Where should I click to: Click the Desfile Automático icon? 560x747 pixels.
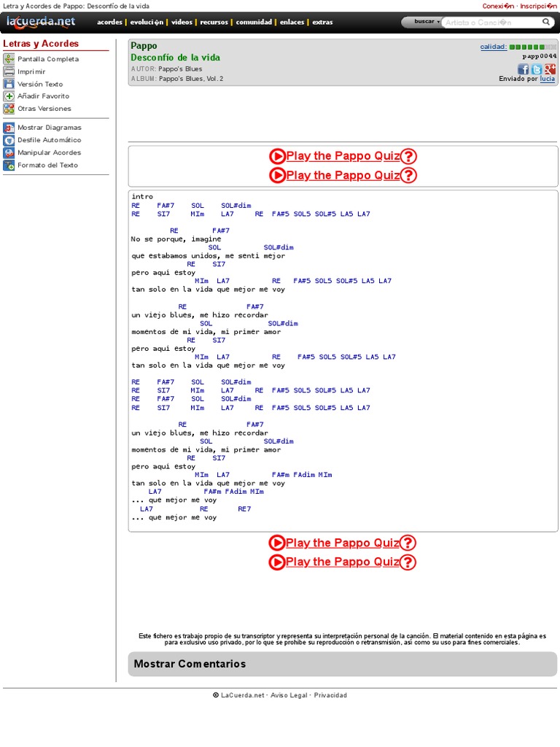pyautogui.click(x=9, y=140)
